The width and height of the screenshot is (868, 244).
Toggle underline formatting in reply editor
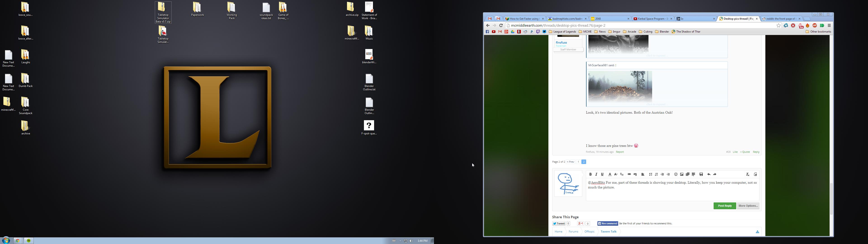[x=602, y=174]
